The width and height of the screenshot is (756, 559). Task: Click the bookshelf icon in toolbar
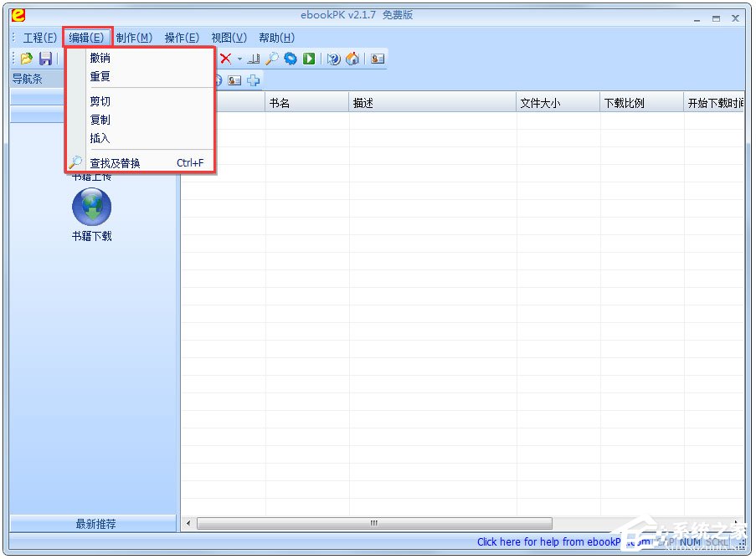[254, 59]
